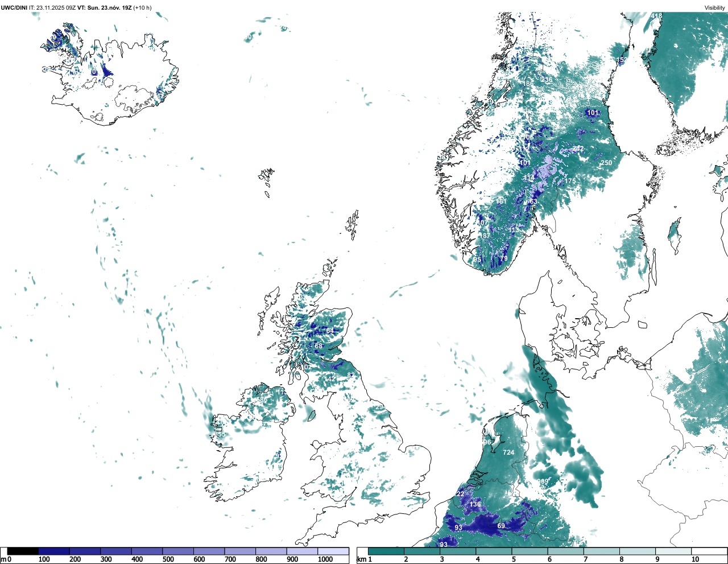Click the 3–4 km legend swatch

[458, 551]
